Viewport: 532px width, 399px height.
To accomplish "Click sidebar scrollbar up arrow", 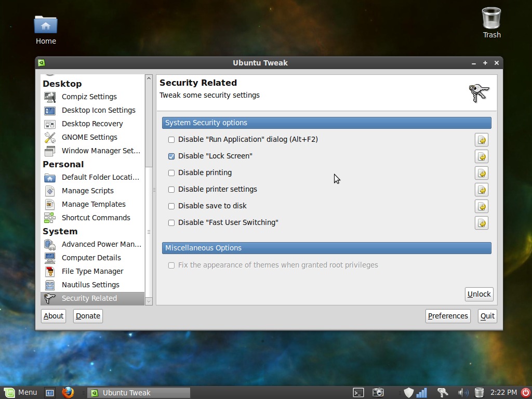I will pyautogui.click(x=149, y=78).
